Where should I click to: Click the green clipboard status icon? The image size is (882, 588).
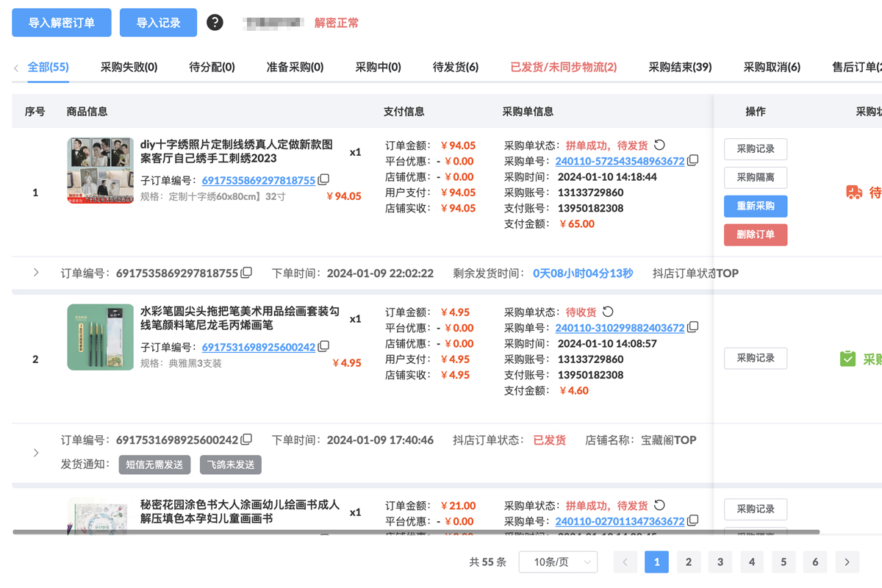click(x=847, y=359)
